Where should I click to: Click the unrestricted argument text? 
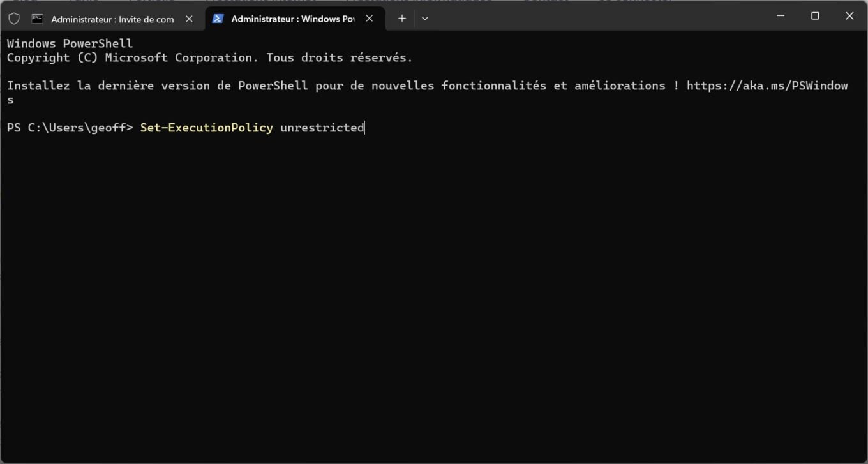(322, 128)
